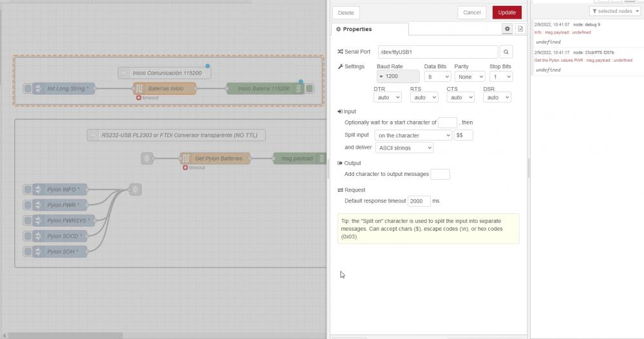Open the DSR dropdown

497,97
